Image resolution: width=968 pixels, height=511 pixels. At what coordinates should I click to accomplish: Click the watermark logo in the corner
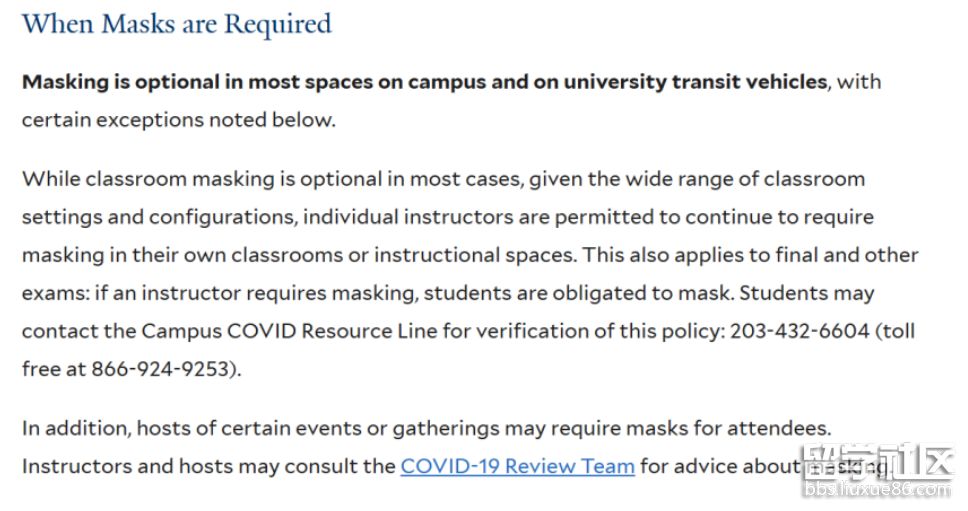point(878,462)
